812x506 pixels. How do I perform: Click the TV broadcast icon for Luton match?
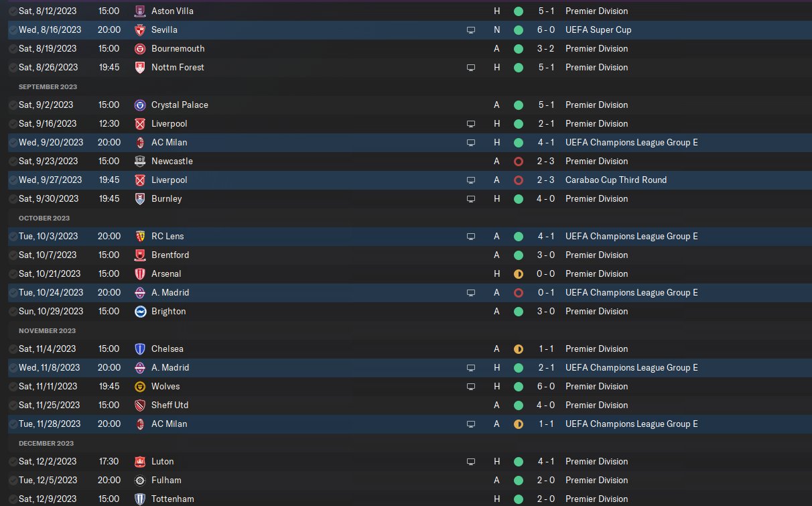click(x=471, y=462)
